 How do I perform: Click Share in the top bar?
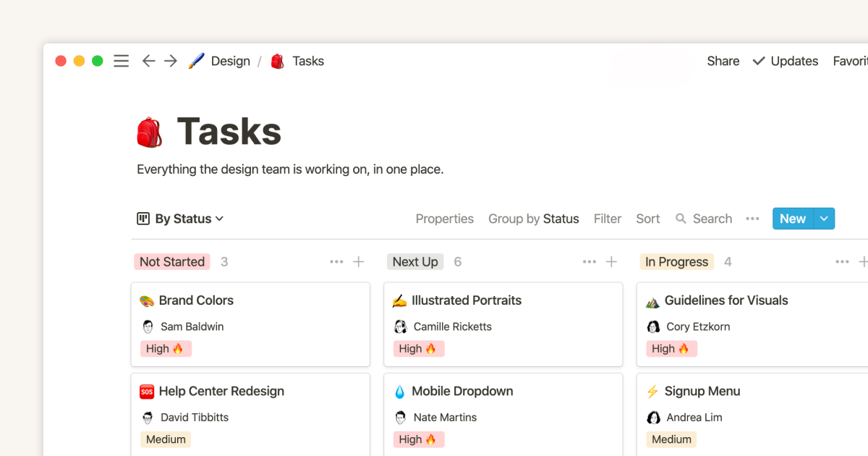point(723,61)
